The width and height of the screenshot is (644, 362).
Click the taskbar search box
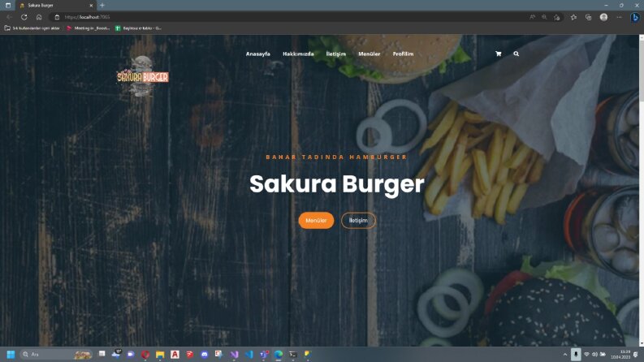click(56, 354)
